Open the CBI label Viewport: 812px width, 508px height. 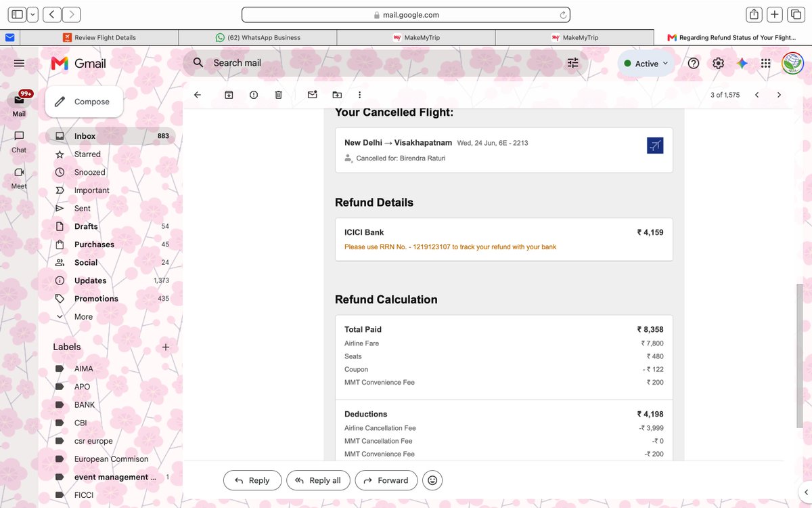click(x=110, y=423)
